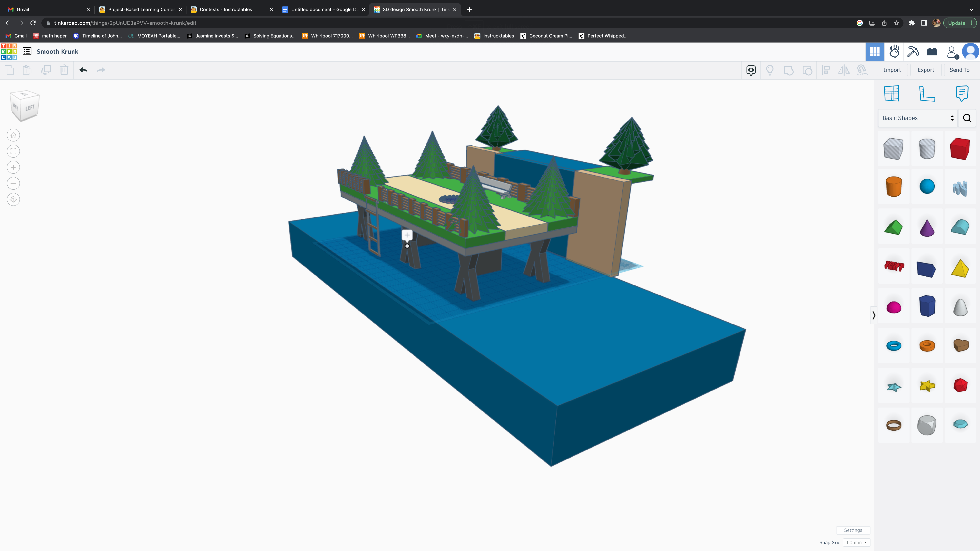Toggle the show all lightbulb icon
This screenshot has height=551, width=980.
(770, 70)
